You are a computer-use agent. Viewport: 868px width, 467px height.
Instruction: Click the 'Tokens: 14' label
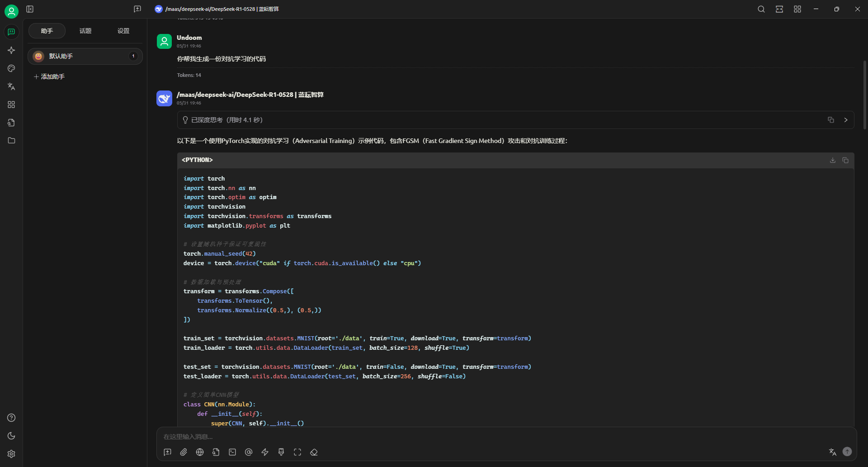189,75
